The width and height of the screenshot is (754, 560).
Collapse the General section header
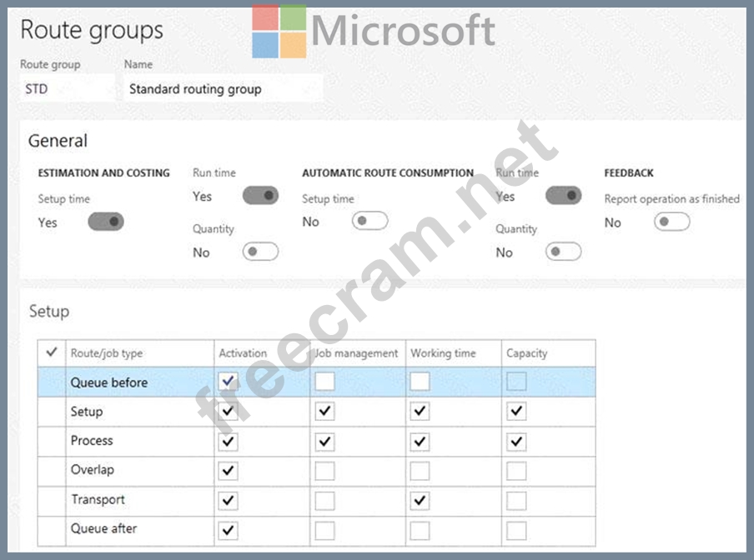(x=58, y=141)
